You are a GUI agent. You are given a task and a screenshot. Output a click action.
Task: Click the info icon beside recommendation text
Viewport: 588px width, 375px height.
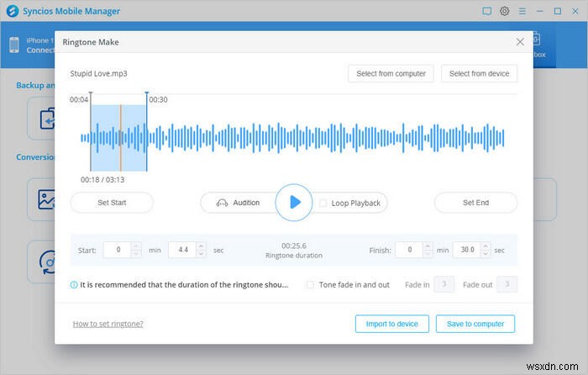click(x=74, y=285)
